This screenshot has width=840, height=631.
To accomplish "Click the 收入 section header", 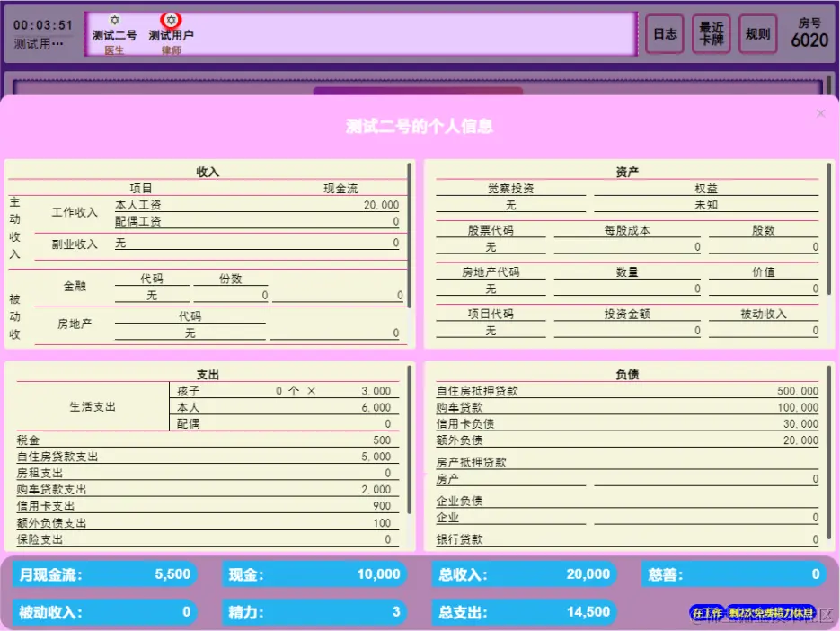I will click(x=208, y=172).
